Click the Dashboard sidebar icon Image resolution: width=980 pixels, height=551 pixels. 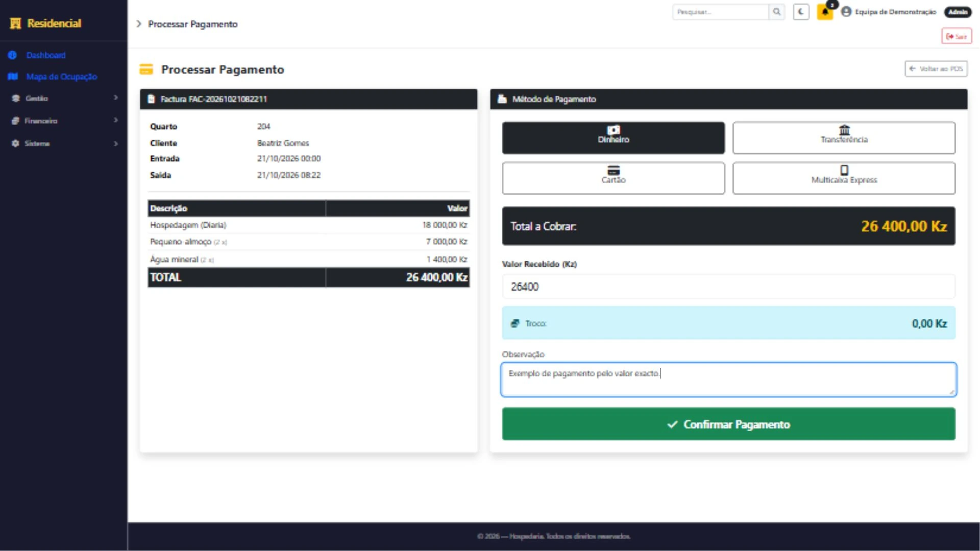13,55
